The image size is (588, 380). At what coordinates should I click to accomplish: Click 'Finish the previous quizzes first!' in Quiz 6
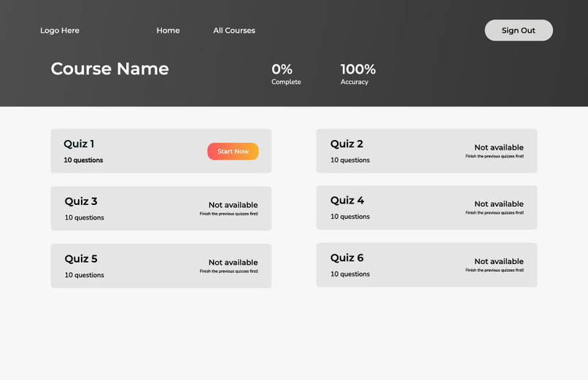(495, 270)
